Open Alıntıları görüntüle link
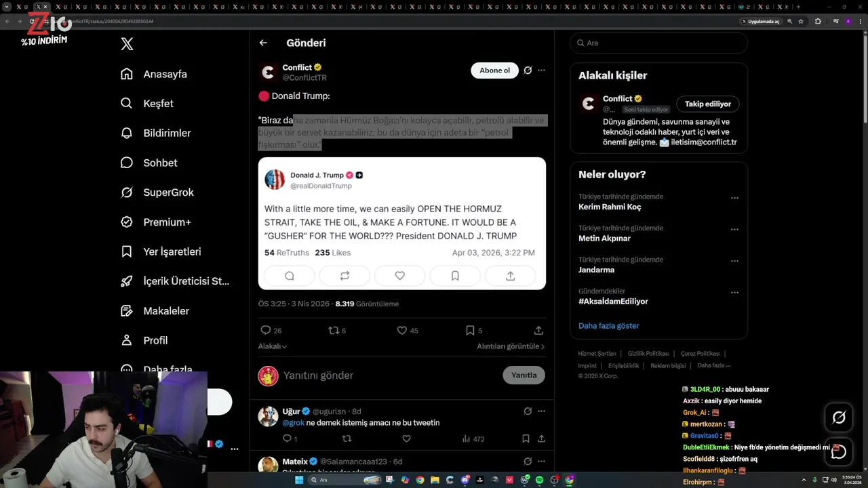 (511, 346)
